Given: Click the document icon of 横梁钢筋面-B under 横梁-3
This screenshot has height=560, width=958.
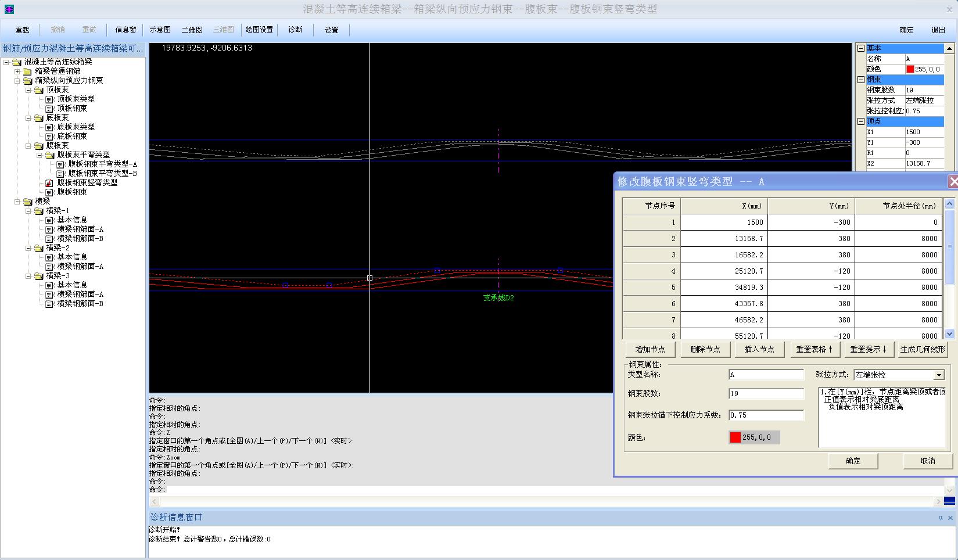Looking at the screenshot, I should [x=49, y=303].
